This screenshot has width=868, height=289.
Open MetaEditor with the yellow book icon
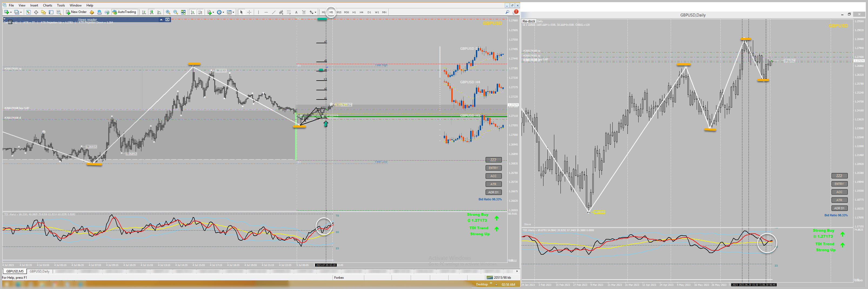coord(92,12)
